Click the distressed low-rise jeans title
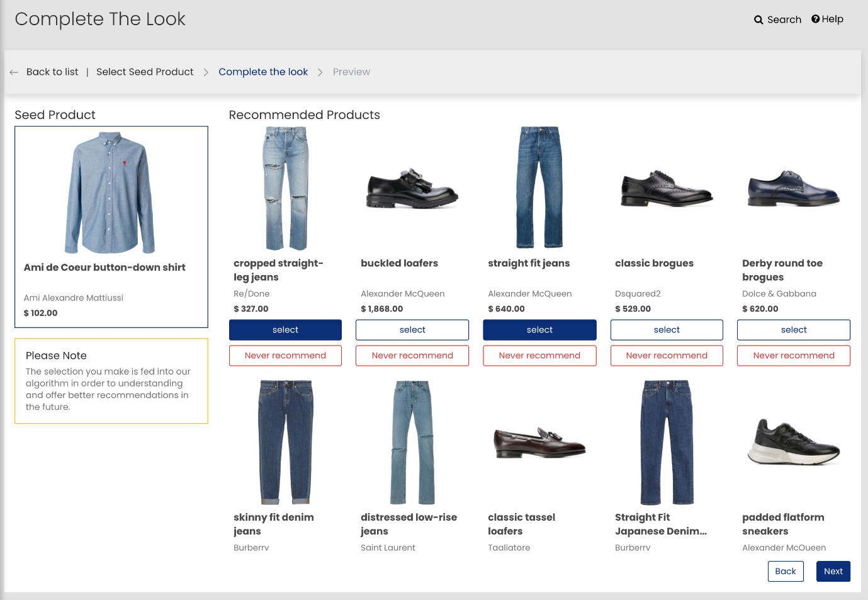This screenshot has width=868, height=600. 409,524
